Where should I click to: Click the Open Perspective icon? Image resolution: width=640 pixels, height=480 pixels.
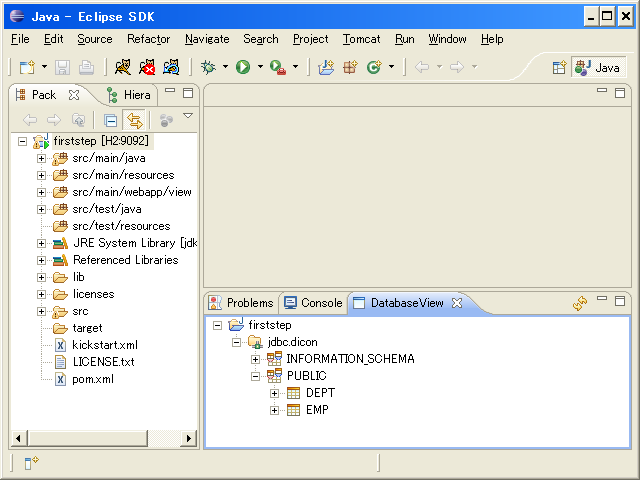tap(559, 67)
